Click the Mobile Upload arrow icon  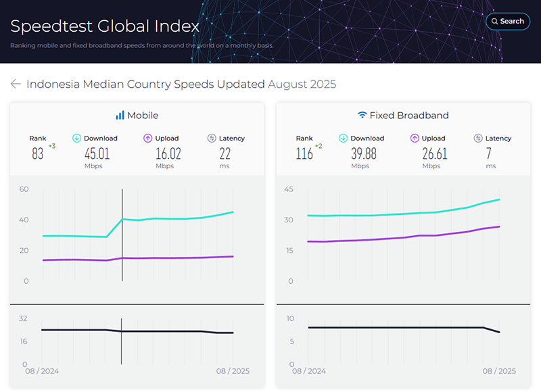point(147,138)
